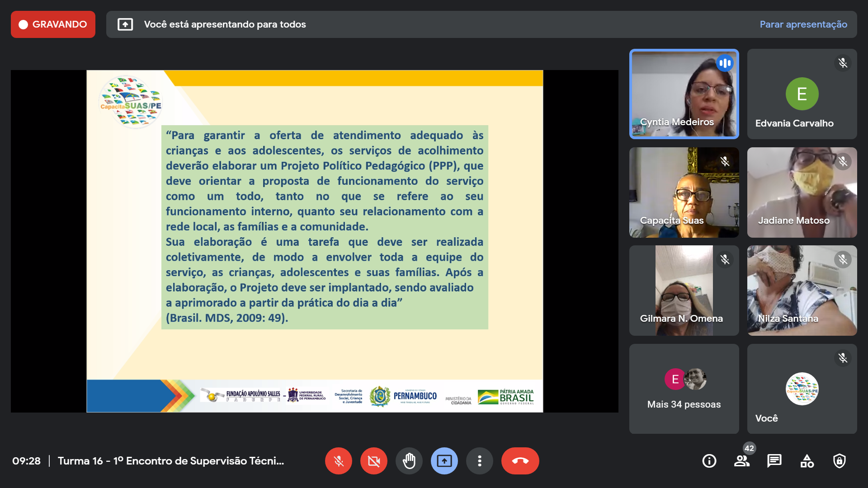Click the red hang up button
The height and width of the screenshot is (488, 868).
[520, 461]
